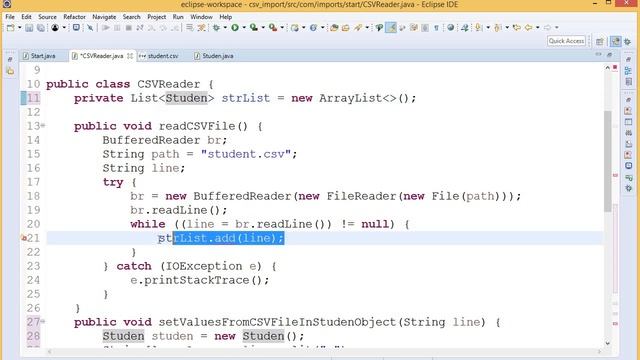Click the Next Annotation icon
Viewport: 640px width, 360px height.
click(478, 28)
